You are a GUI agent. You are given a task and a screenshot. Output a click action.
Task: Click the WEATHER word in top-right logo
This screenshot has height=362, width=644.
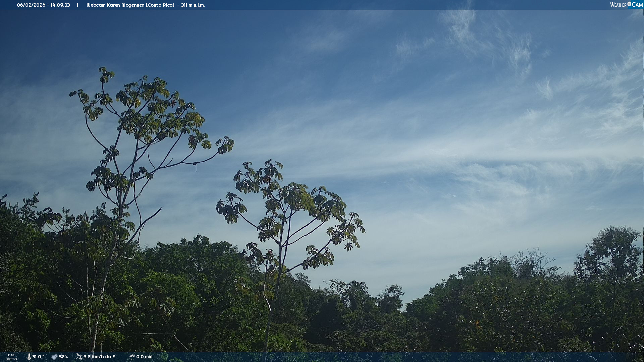(618, 5)
